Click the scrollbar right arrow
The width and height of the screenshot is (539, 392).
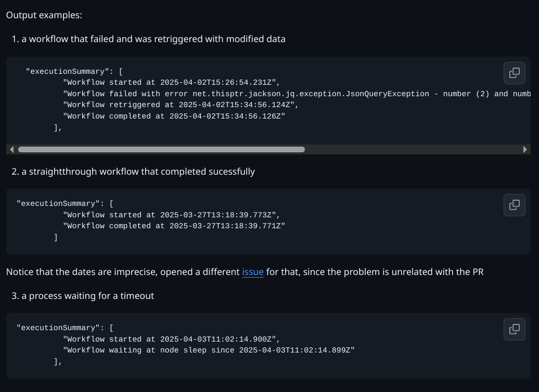tap(525, 150)
